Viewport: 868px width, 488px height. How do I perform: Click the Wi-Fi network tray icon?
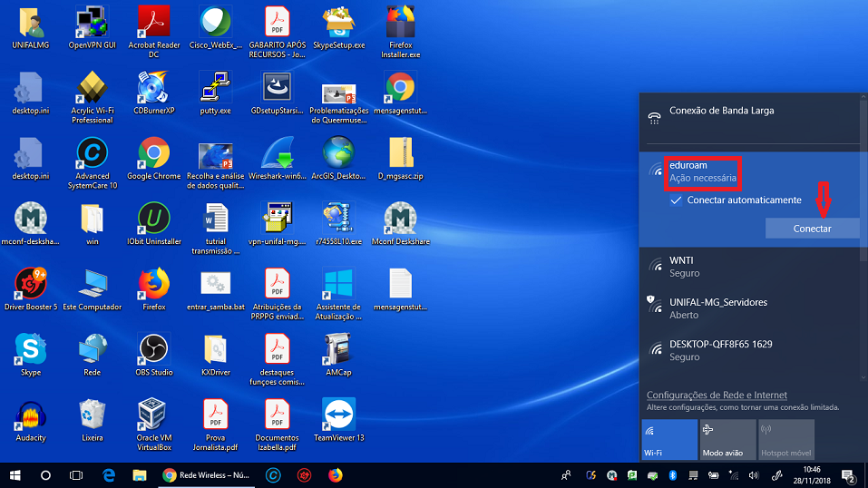coord(734,475)
